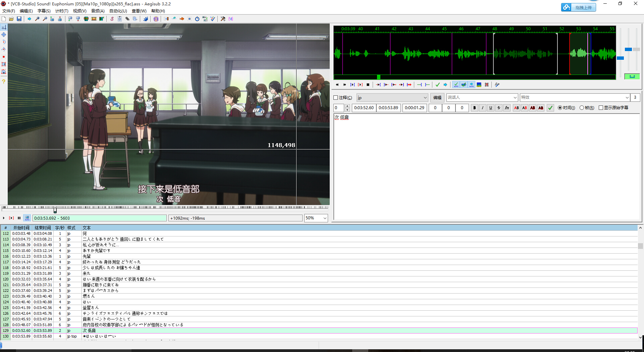Stop audio playback
The width and height of the screenshot is (644, 352).
[368, 85]
